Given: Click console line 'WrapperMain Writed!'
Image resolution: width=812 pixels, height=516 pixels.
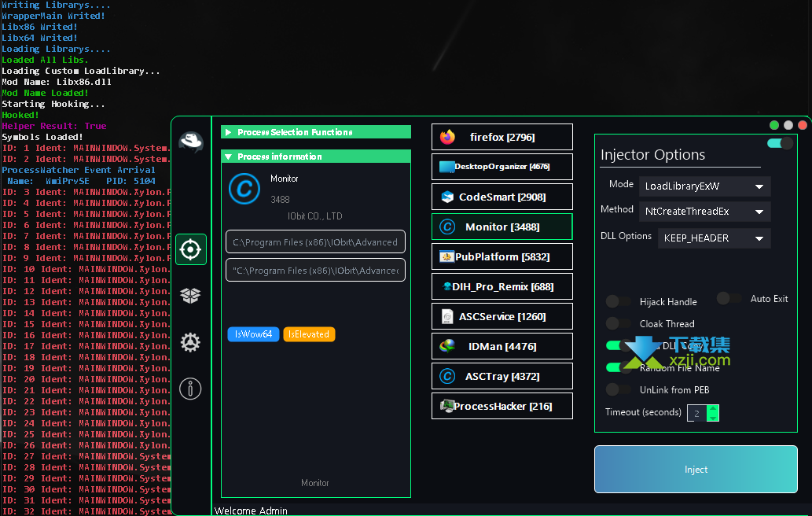Looking at the screenshot, I should click(x=53, y=16).
